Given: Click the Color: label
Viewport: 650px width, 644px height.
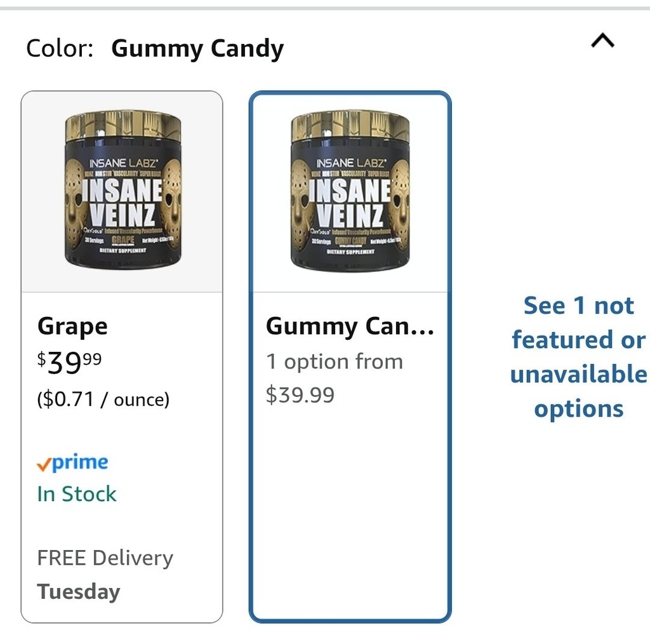Looking at the screenshot, I should (60, 49).
